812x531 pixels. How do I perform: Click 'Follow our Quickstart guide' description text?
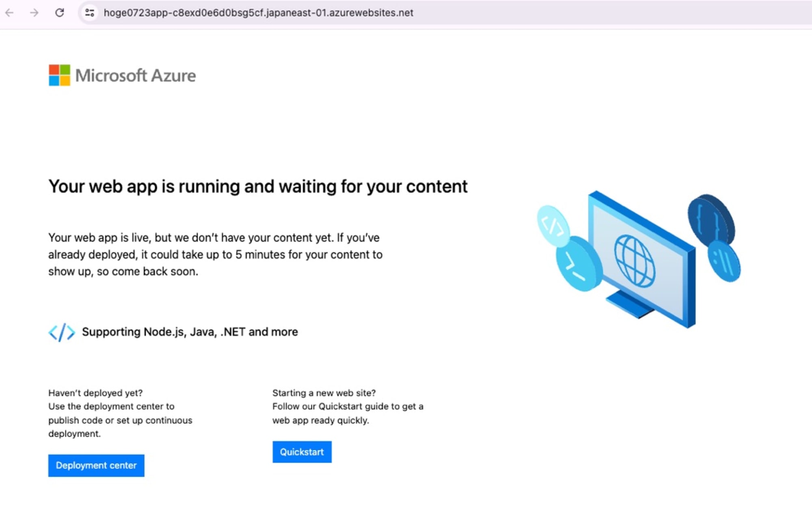tap(348, 413)
